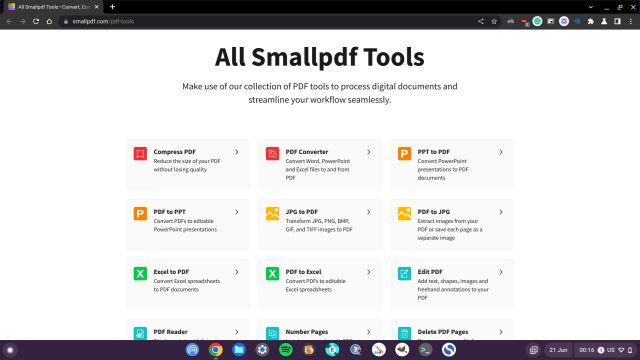The width and height of the screenshot is (640, 360).
Task: Open Excel to PDF chevron arrow
Action: (x=237, y=272)
